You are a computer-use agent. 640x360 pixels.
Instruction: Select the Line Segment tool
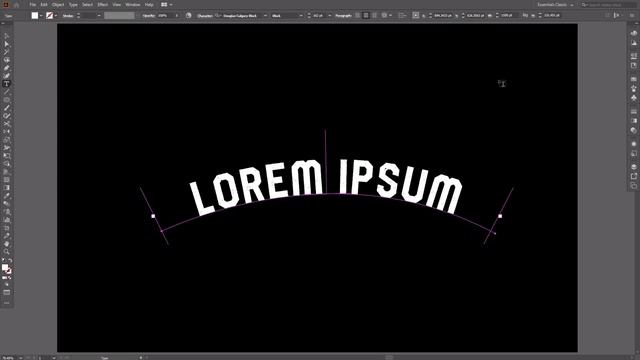point(7,92)
